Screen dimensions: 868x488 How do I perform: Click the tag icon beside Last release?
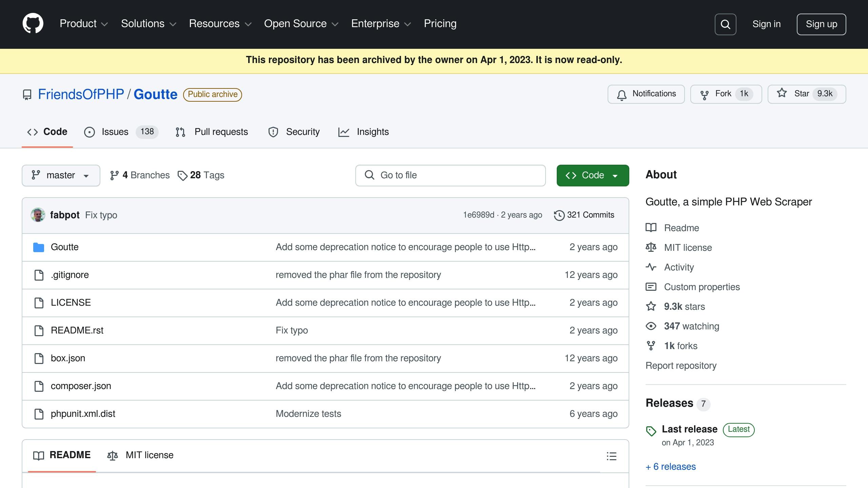pyautogui.click(x=651, y=431)
